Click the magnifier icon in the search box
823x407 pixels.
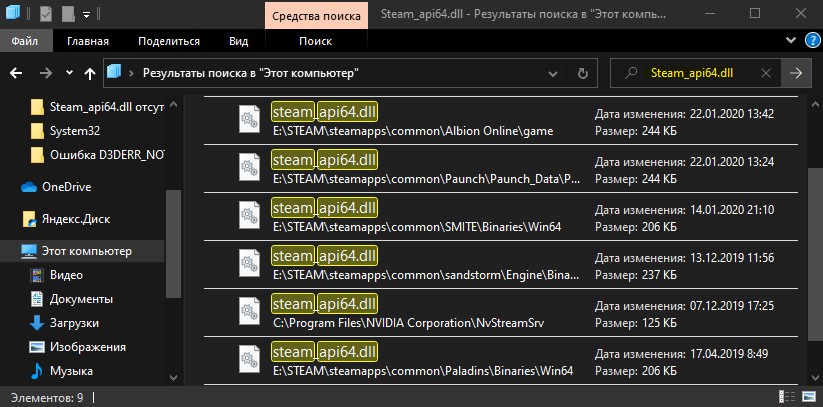[x=631, y=73]
